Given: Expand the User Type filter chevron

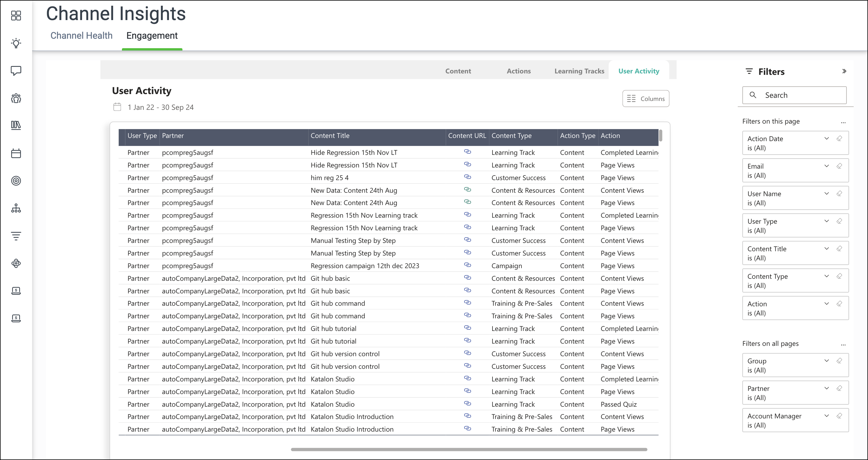Looking at the screenshot, I should (827, 221).
